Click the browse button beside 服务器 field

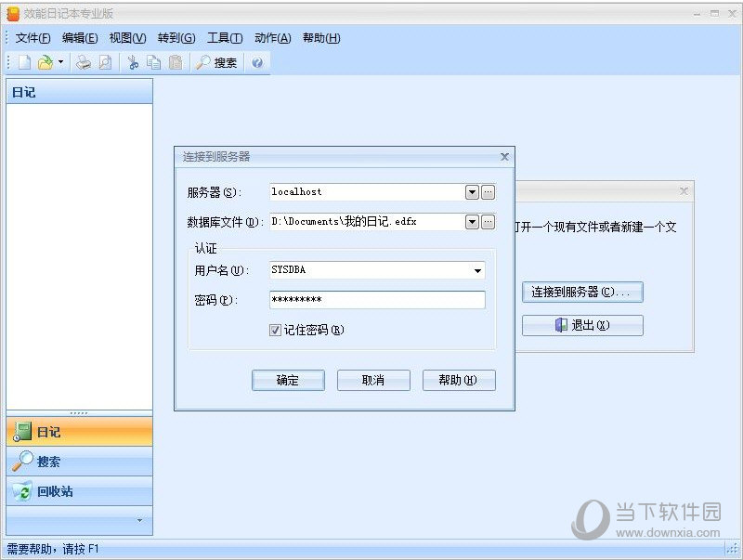489,192
